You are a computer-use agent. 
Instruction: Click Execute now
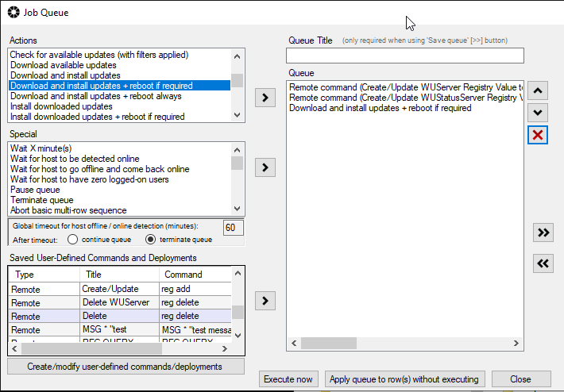288,379
